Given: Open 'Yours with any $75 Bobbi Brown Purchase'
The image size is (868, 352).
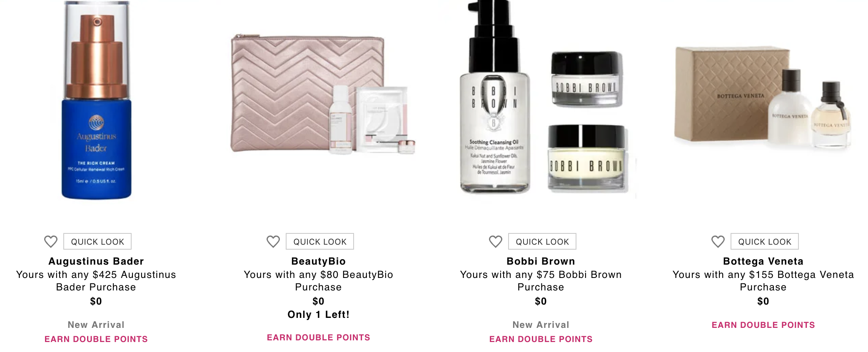Looking at the screenshot, I should (541, 281).
